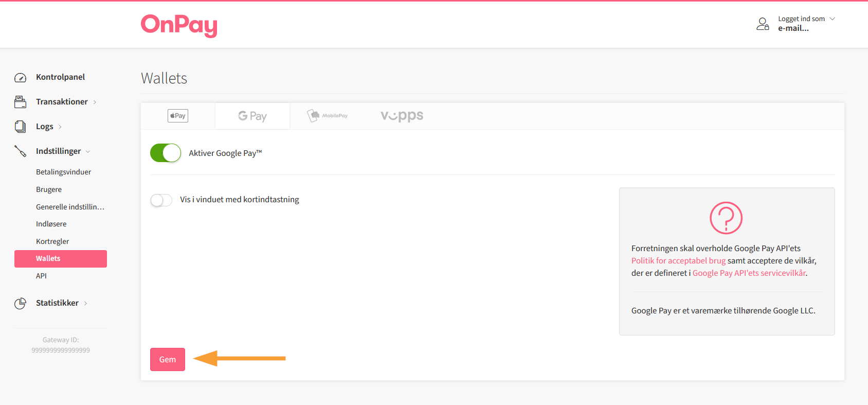Open Brugere settings

(x=49, y=189)
